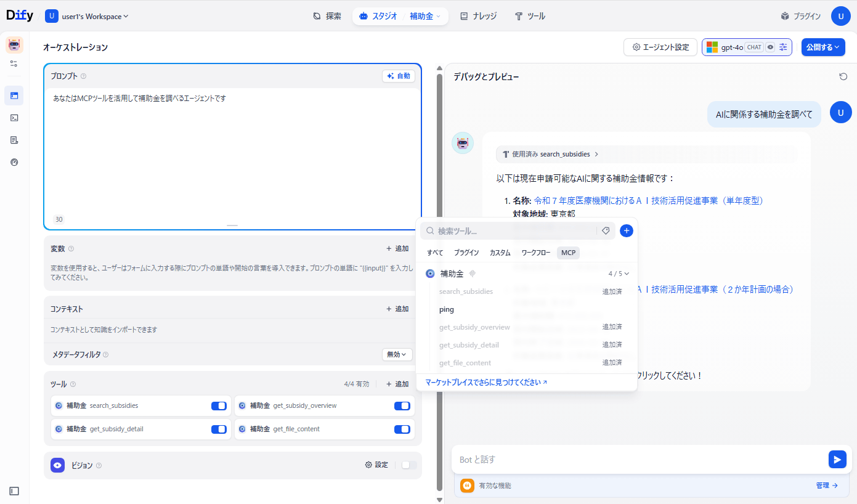Open the monitoring gauge icon in sidebar
The height and width of the screenshot is (504, 857).
point(14,162)
